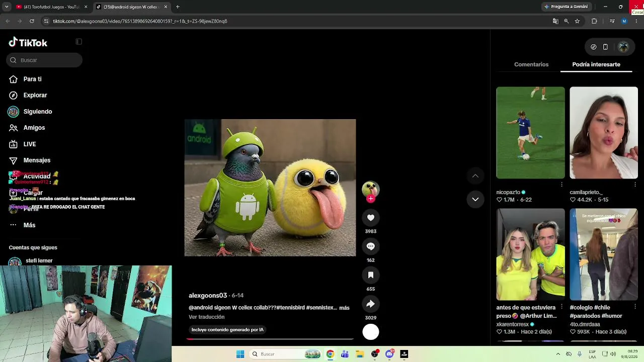Viewport: 644px width, 362px height.
Task: Open the xkarentorresx profile link
Action: click(512, 325)
